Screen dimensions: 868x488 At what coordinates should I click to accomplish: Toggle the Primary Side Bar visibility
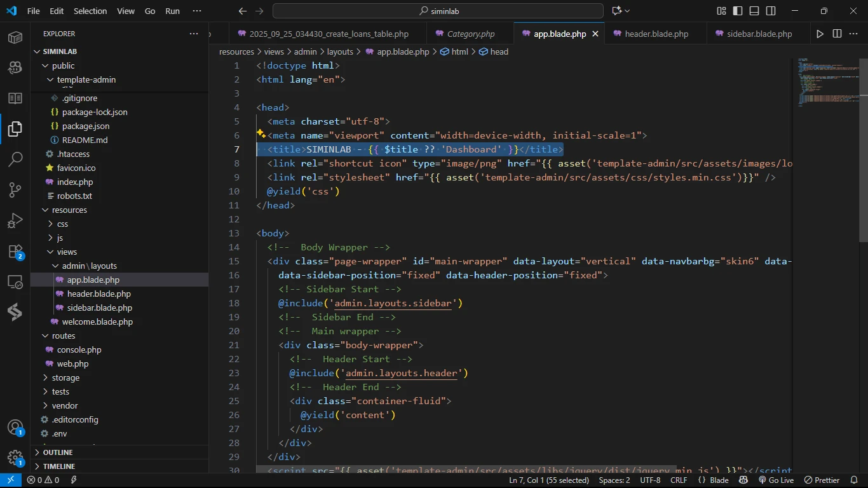pos(738,11)
